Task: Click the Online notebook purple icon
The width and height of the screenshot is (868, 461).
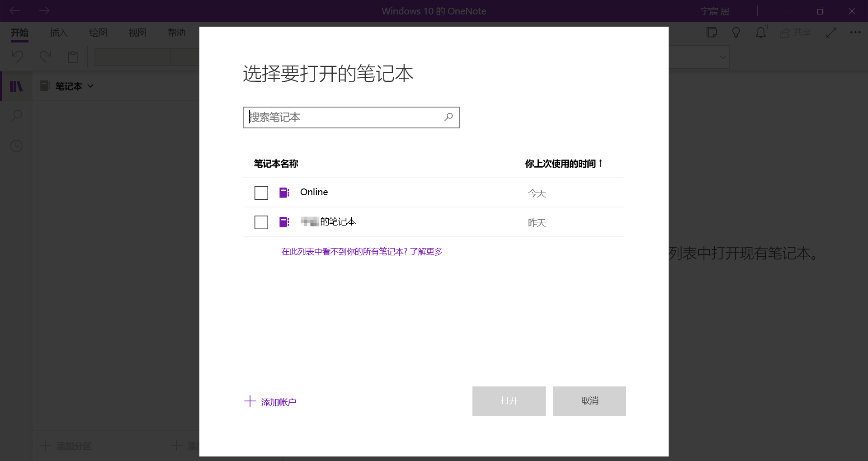Action: (284, 193)
